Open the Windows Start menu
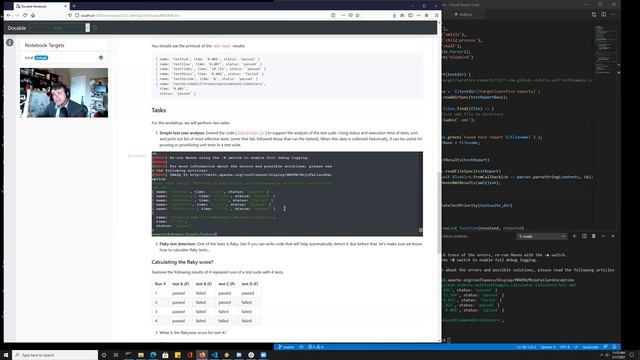 (x=6, y=355)
